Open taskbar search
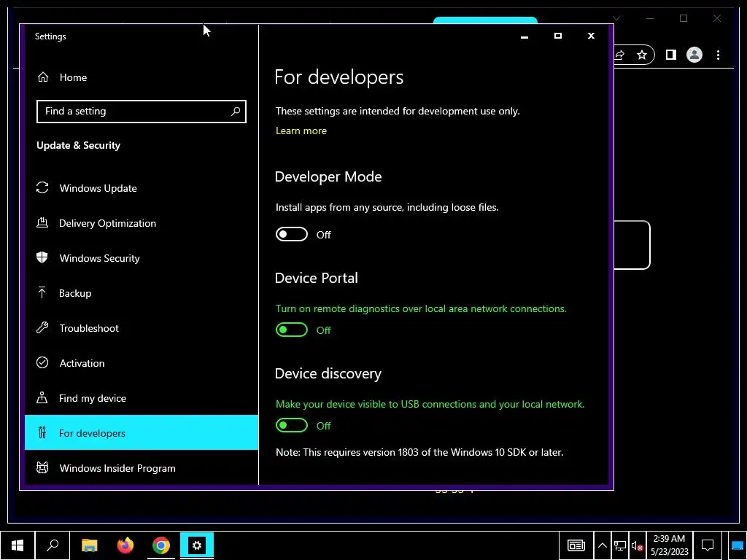Viewport: 747px width, 560px height. [53, 545]
